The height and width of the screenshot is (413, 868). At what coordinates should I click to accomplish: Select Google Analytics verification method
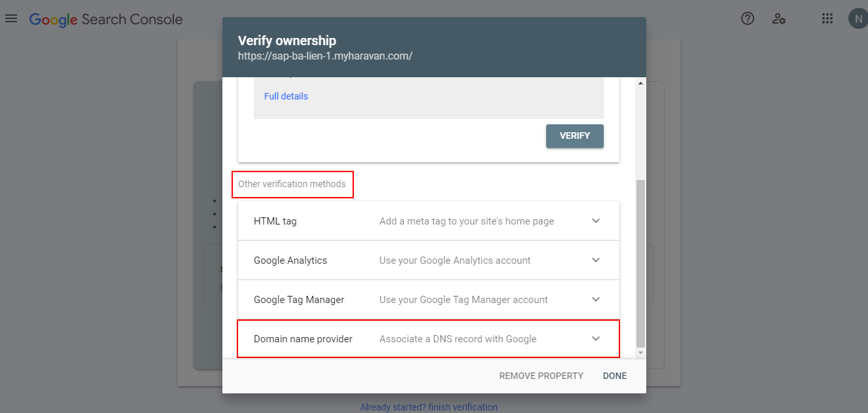tap(290, 260)
